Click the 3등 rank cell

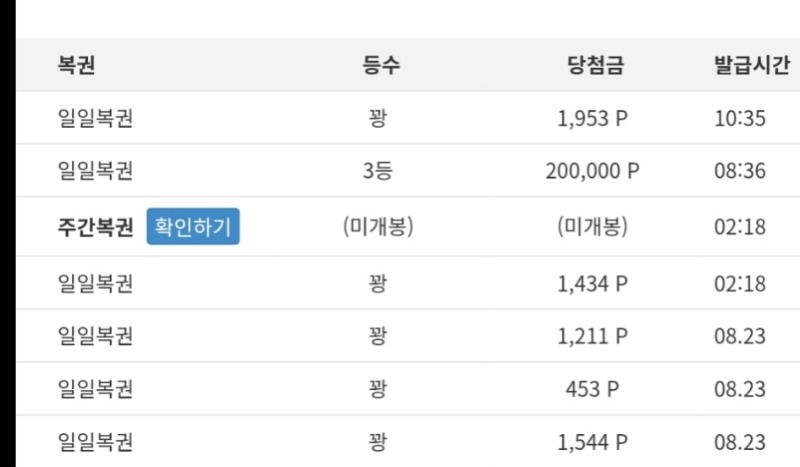point(378,170)
